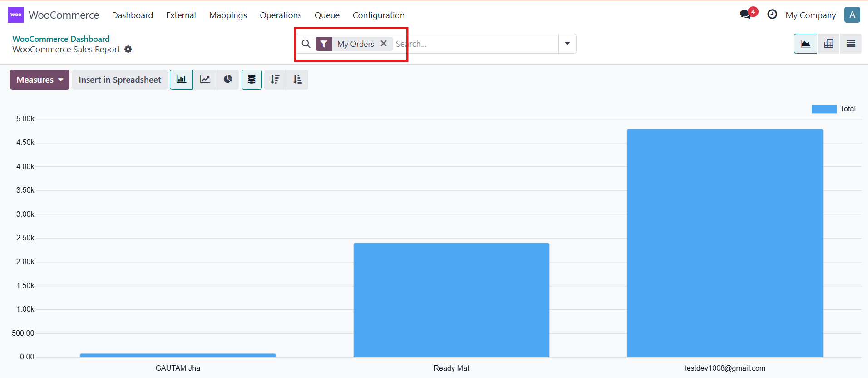Click the GAUTAM Jha bar
Screen dimensions: 868x378
tap(178, 355)
